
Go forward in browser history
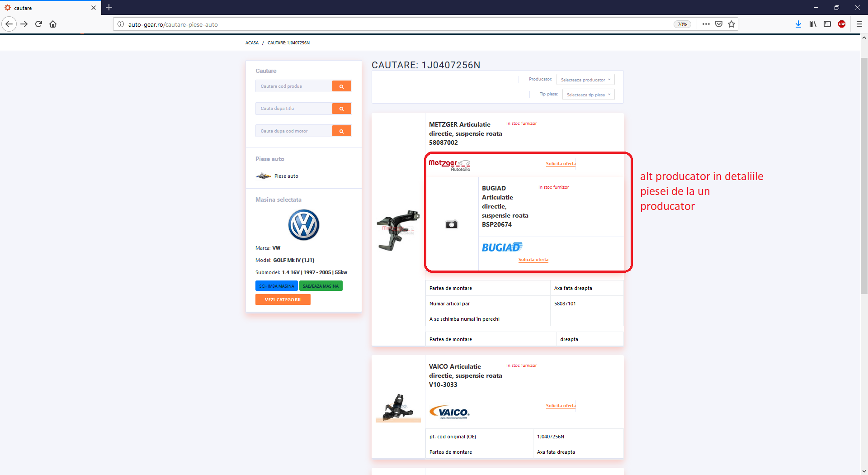[24, 24]
